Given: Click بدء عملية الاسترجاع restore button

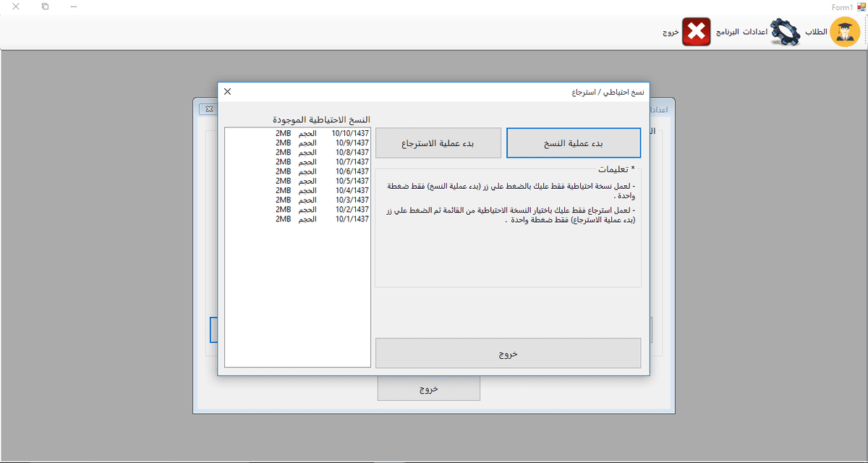Looking at the screenshot, I should (438, 143).
